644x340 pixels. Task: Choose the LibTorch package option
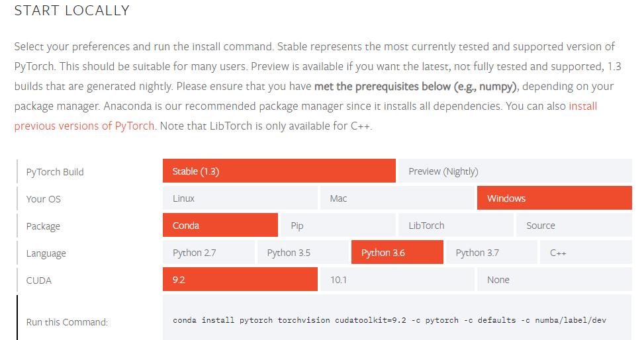pos(455,226)
